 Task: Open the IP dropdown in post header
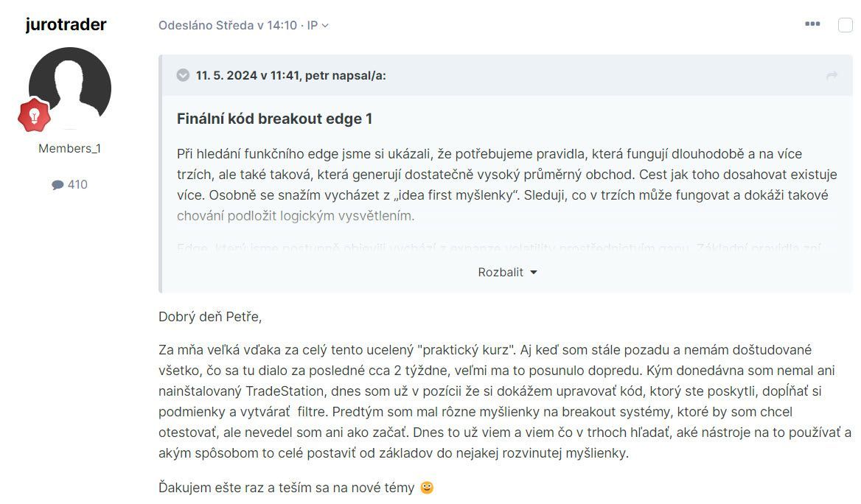point(318,25)
